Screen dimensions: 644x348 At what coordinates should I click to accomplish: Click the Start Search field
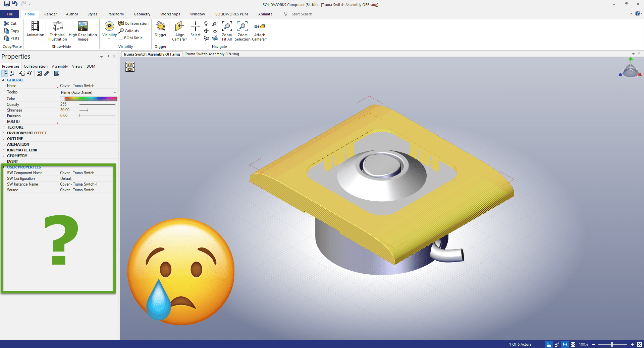click(x=302, y=14)
